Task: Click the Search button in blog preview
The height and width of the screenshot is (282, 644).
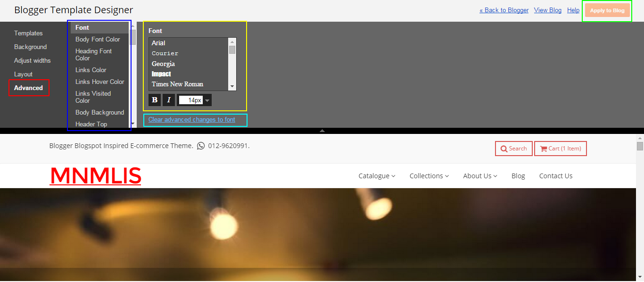Action: [x=514, y=149]
